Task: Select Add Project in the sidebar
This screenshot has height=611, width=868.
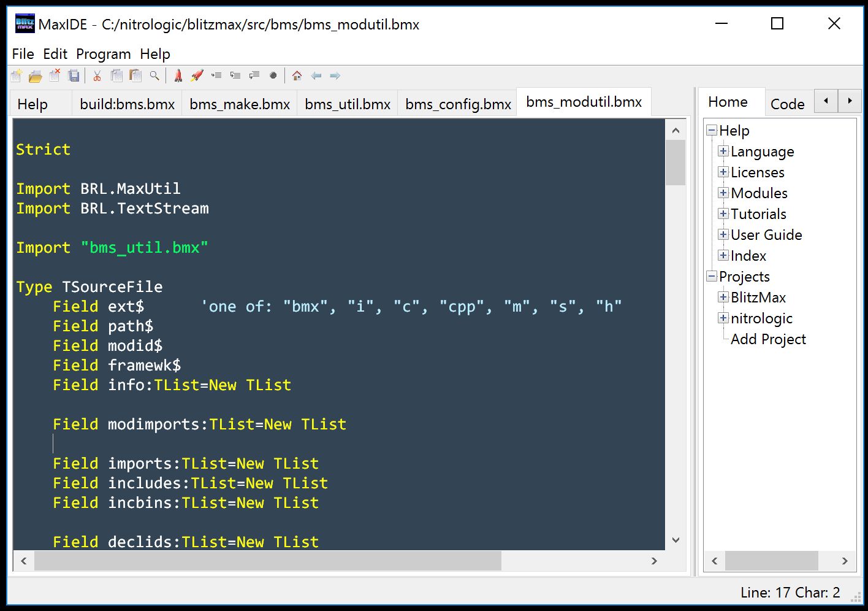Action: coord(768,339)
